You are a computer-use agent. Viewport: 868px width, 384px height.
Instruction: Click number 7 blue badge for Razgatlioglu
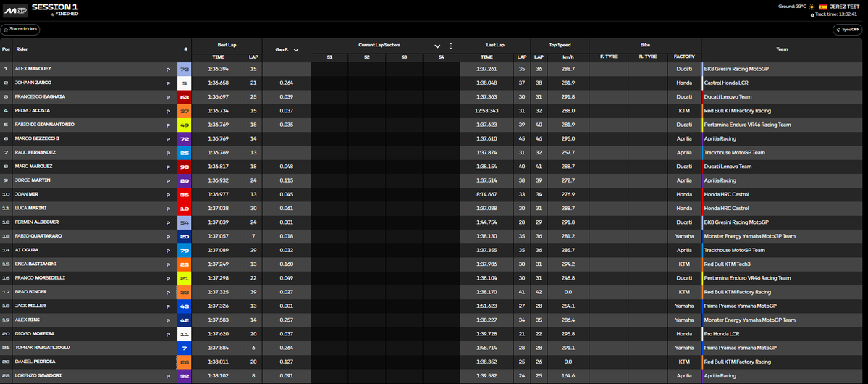point(185,348)
